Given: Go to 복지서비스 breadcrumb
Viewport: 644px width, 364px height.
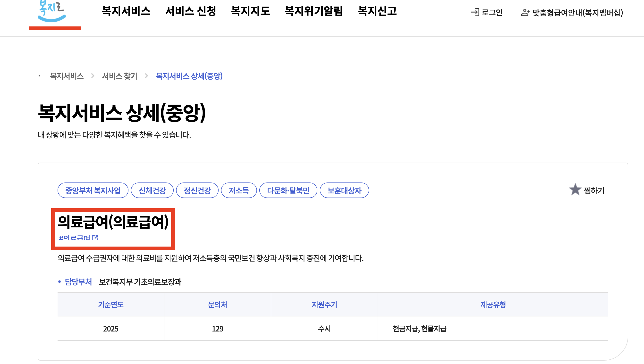Looking at the screenshot, I should (67, 76).
